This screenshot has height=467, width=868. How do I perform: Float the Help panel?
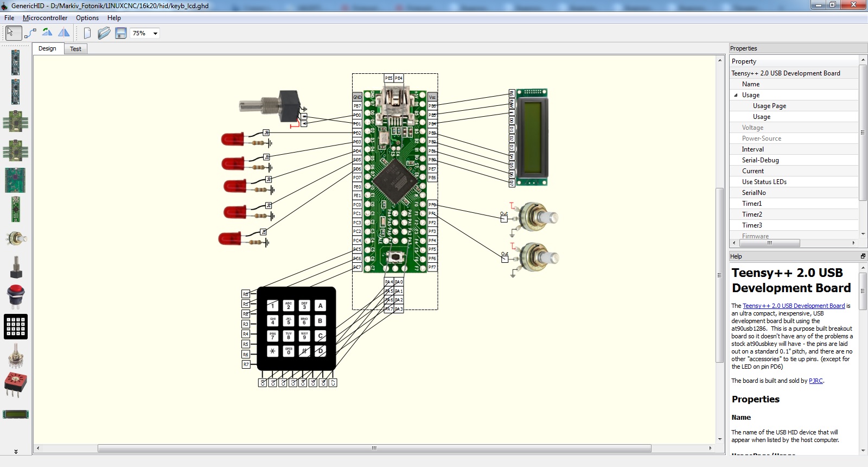click(x=863, y=256)
